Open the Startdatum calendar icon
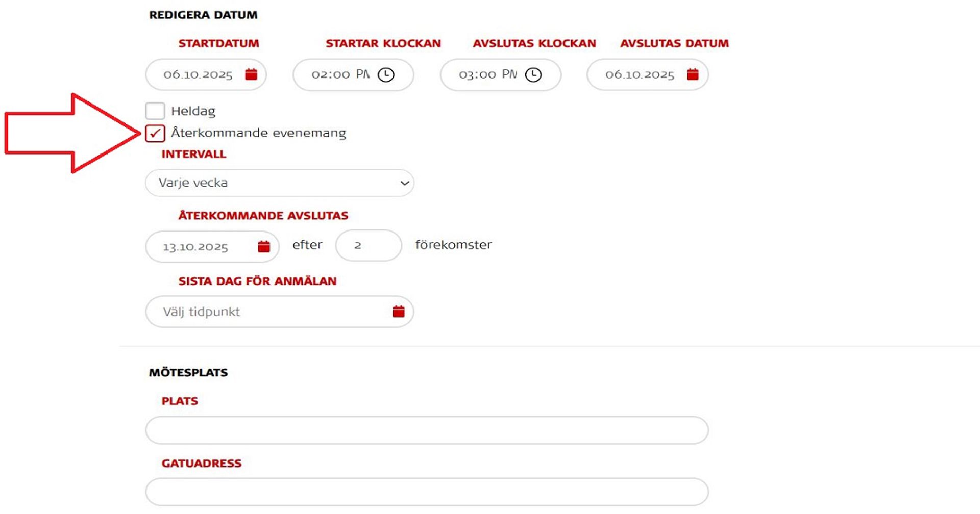The image size is (980, 514). (x=251, y=74)
